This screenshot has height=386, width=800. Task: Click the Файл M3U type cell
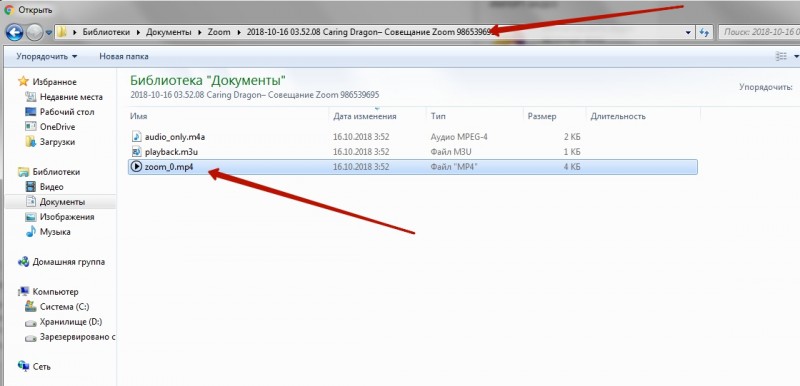452,151
